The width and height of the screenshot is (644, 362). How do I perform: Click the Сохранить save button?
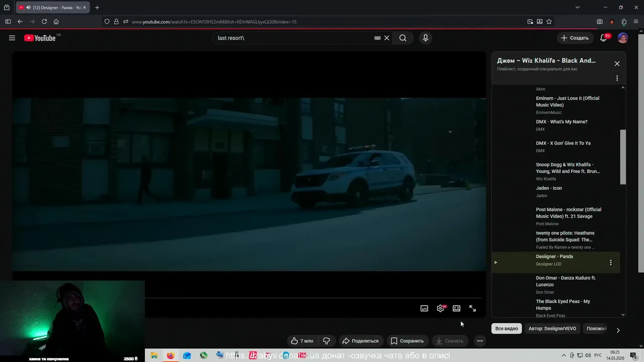pos(408,341)
